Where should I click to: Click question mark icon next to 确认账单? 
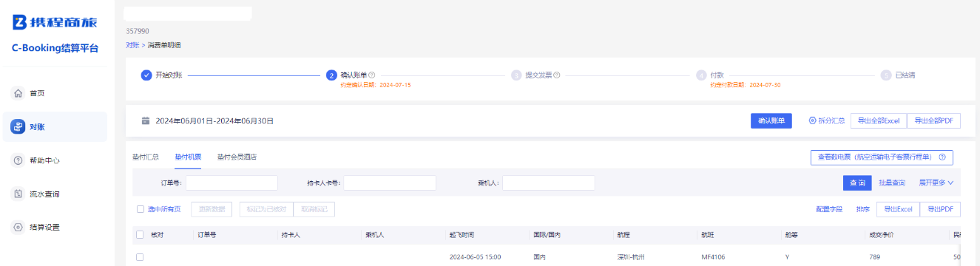coord(372,75)
